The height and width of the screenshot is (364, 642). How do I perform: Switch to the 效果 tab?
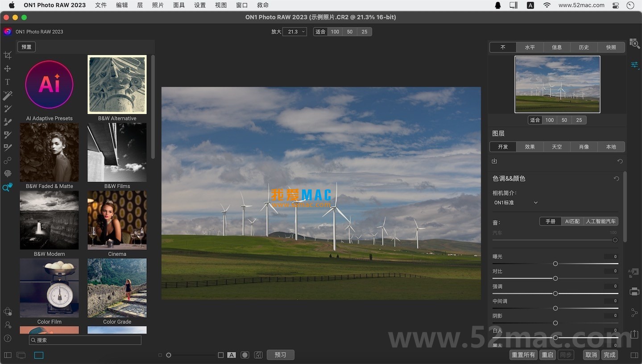530,147
